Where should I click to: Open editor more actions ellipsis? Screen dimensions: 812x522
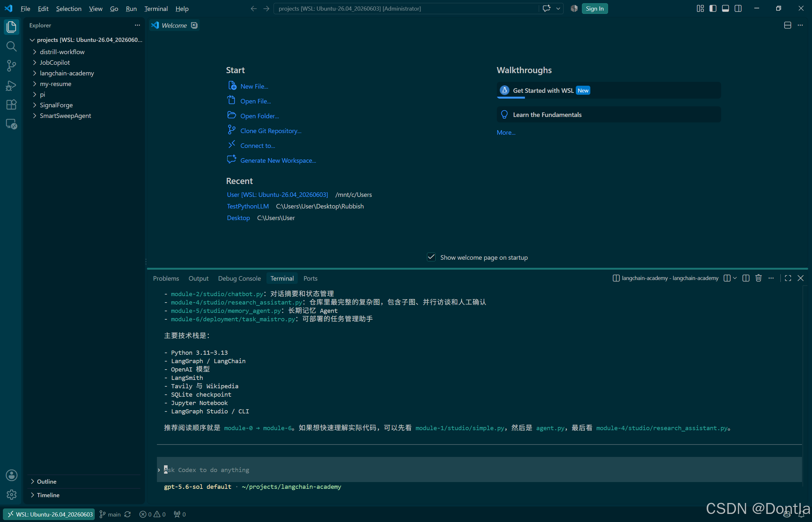point(800,25)
